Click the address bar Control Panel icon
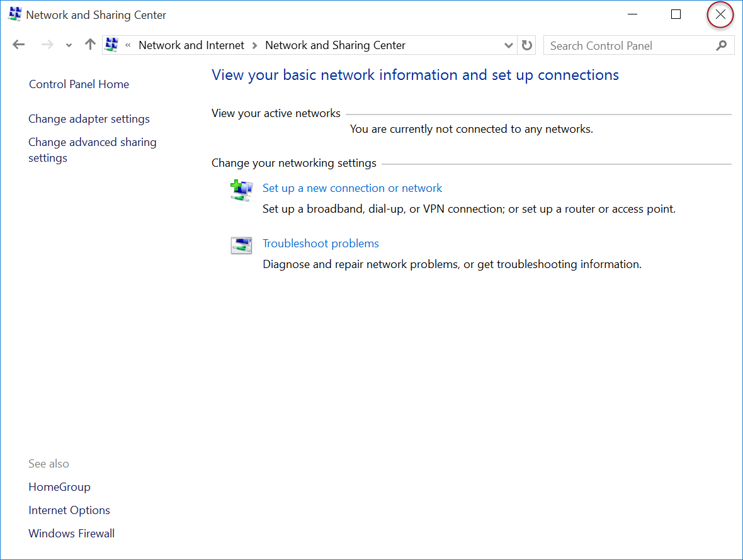Viewport: 743px width, 560px height. click(x=112, y=45)
